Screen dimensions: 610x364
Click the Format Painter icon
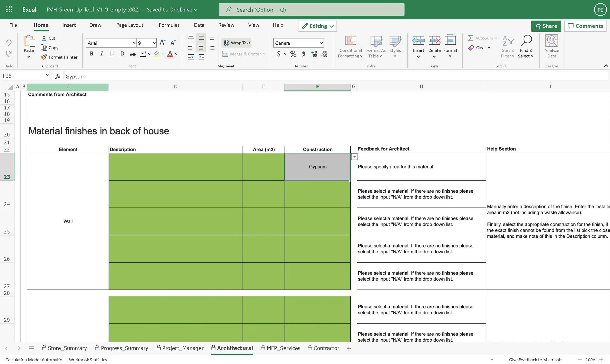click(x=44, y=57)
